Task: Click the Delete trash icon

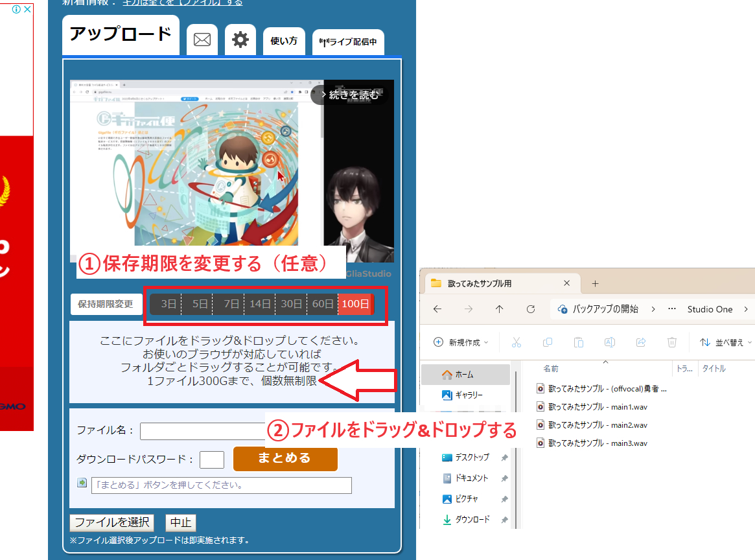Action: (671, 342)
